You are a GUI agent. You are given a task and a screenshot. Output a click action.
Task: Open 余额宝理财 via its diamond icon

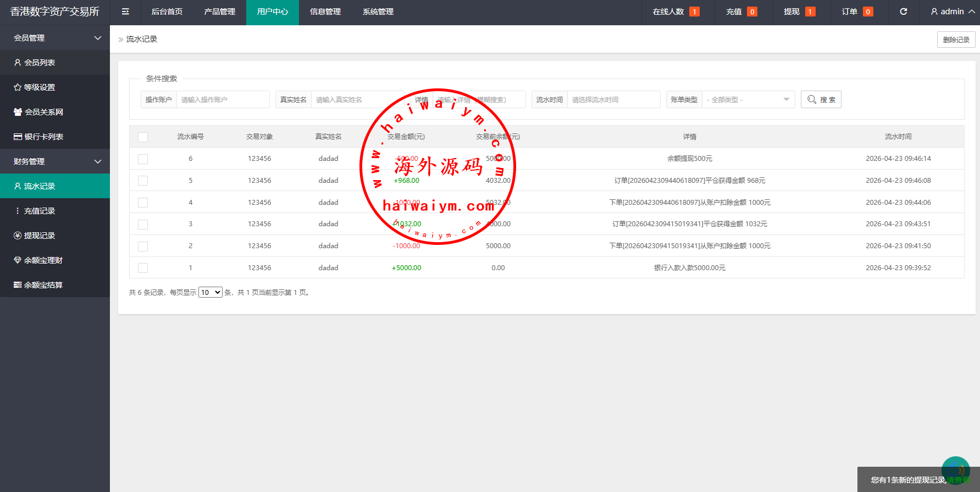click(x=18, y=260)
